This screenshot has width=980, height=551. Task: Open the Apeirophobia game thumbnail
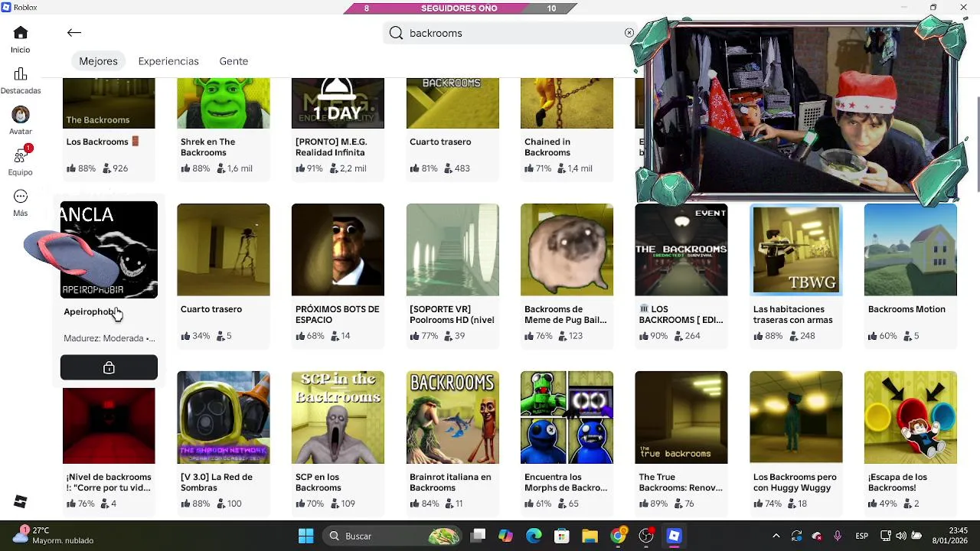pyautogui.click(x=109, y=249)
